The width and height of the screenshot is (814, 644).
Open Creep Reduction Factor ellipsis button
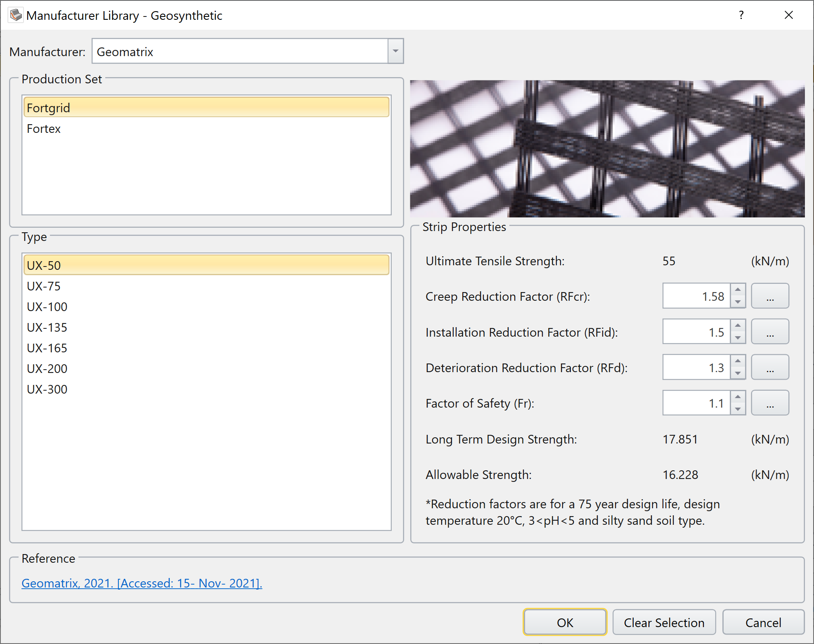pos(770,296)
